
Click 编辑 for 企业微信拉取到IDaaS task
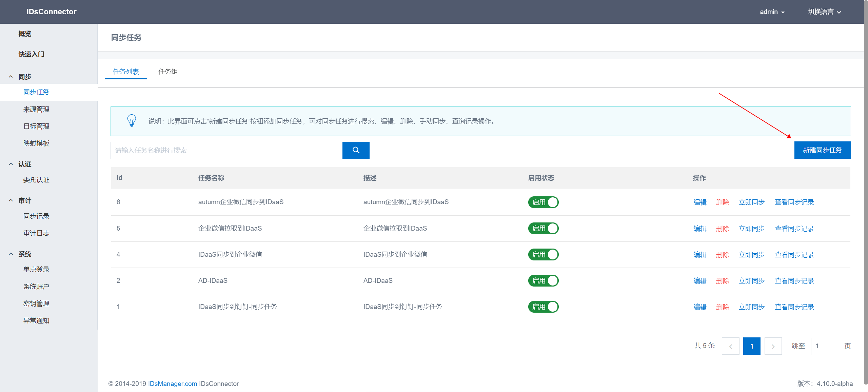click(x=700, y=229)
